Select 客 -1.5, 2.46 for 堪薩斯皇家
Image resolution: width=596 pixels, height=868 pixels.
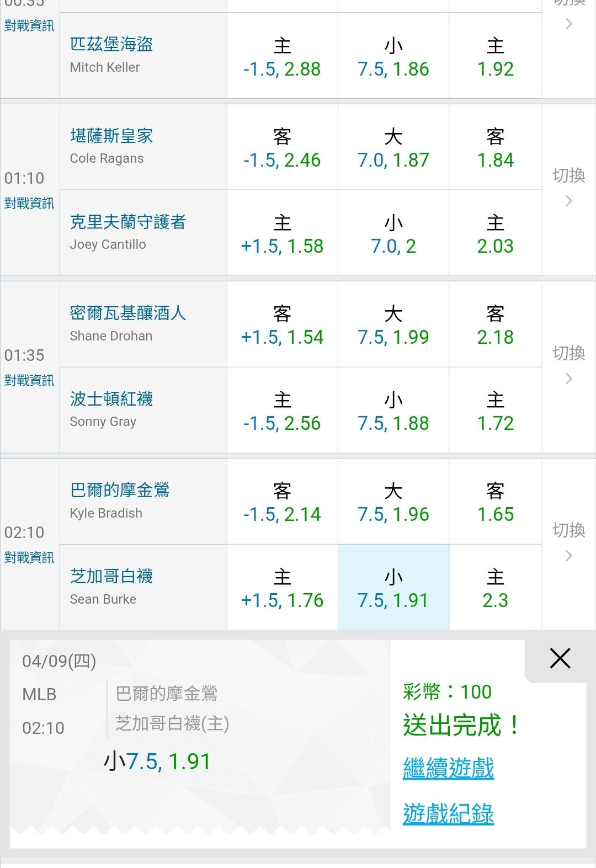click(282, 147)
